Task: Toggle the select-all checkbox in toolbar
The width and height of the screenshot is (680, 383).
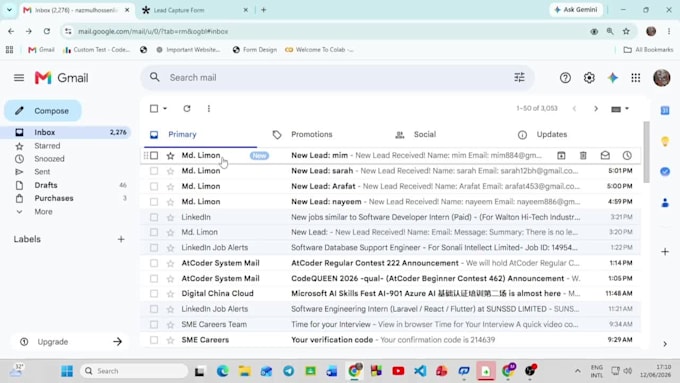Action: [x=154, y=108]
